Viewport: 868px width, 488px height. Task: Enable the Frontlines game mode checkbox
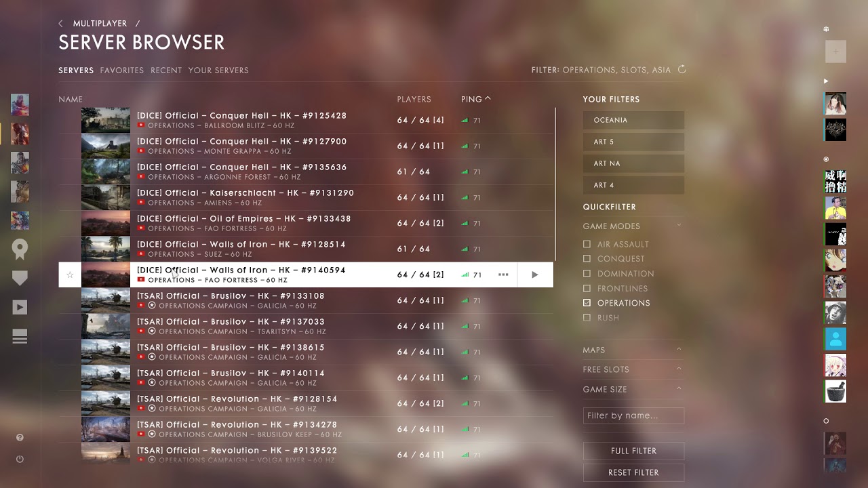[587, 289]
